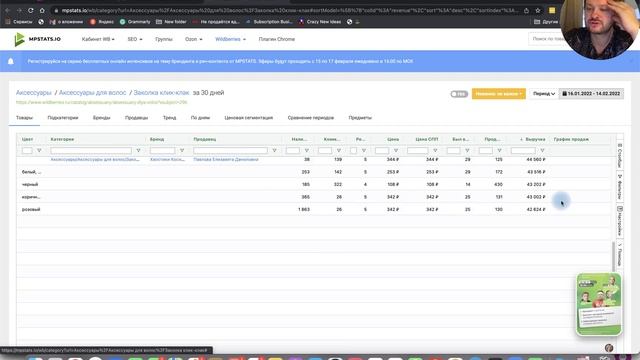Click the розовый color cell

[31, 209]
